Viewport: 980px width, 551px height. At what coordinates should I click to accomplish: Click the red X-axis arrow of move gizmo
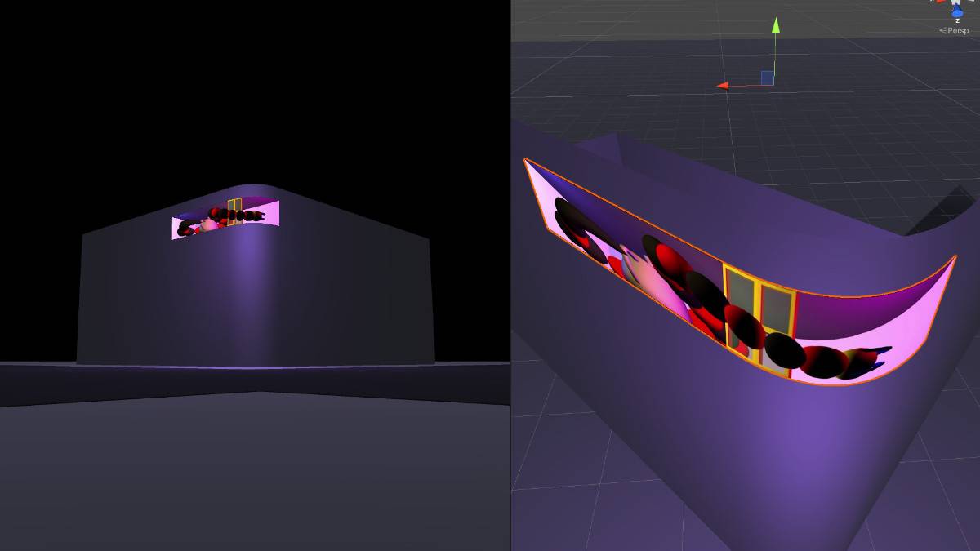[723, 85]
